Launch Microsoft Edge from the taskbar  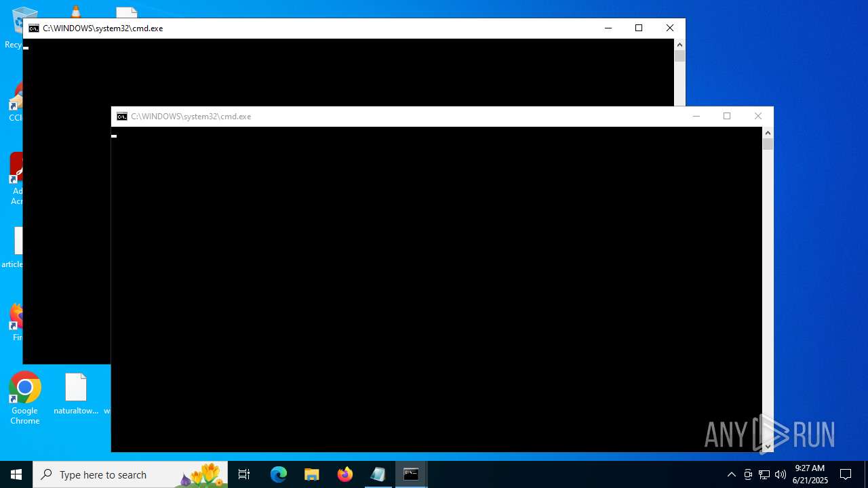click(279, 474)
